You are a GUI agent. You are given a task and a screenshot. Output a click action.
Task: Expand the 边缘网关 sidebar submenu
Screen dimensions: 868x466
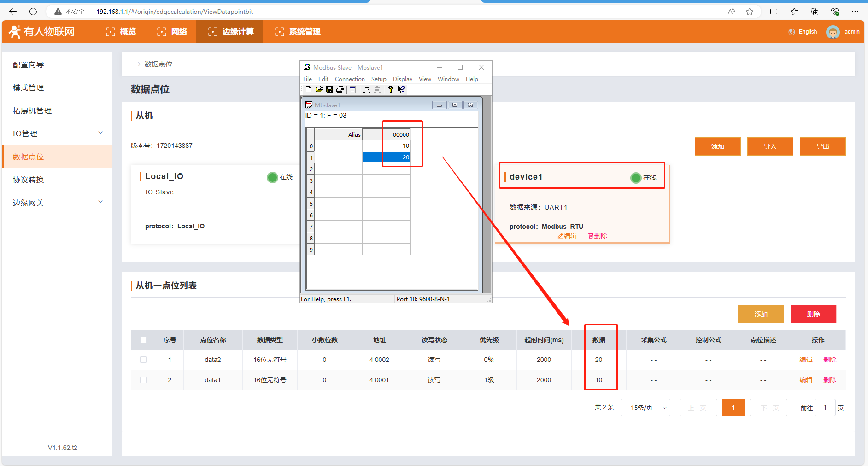pos(100,203)
